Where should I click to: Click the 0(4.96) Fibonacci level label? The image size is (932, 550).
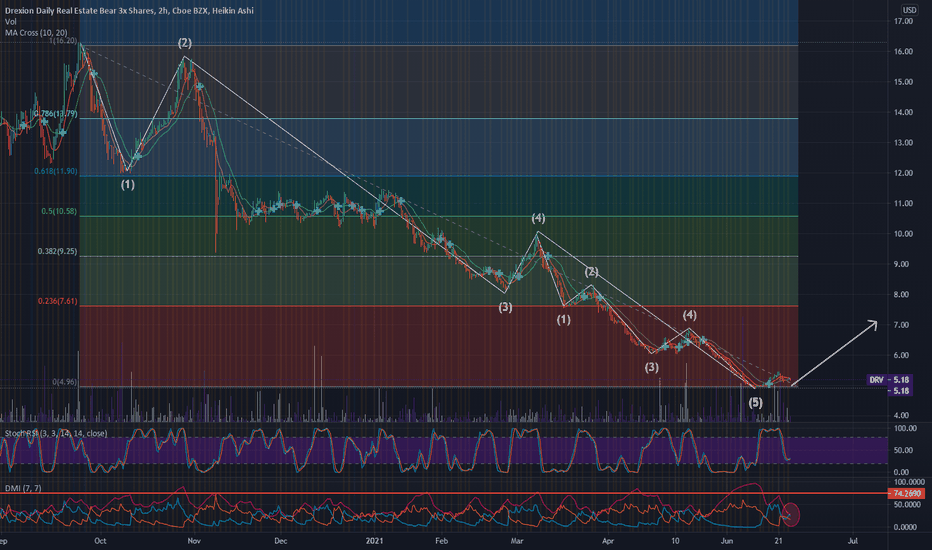coord(64,382)
